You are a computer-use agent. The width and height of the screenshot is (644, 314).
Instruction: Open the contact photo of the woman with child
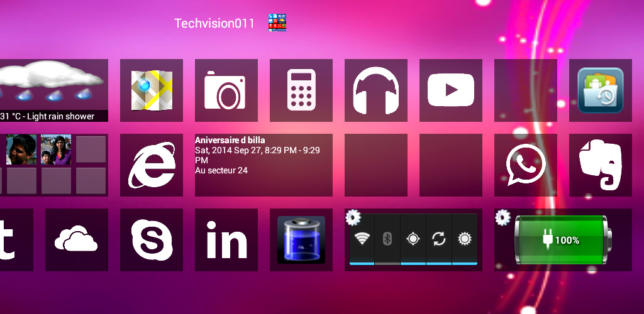click(56, 149)
